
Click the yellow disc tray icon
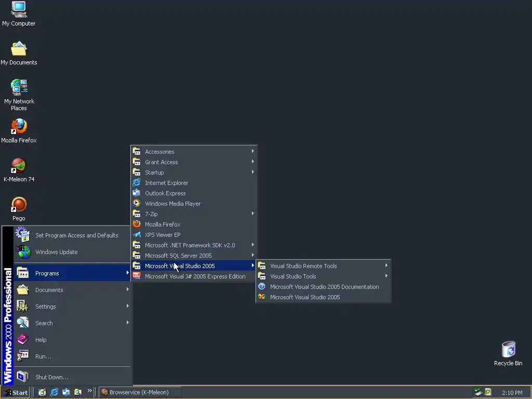(488, 392)
